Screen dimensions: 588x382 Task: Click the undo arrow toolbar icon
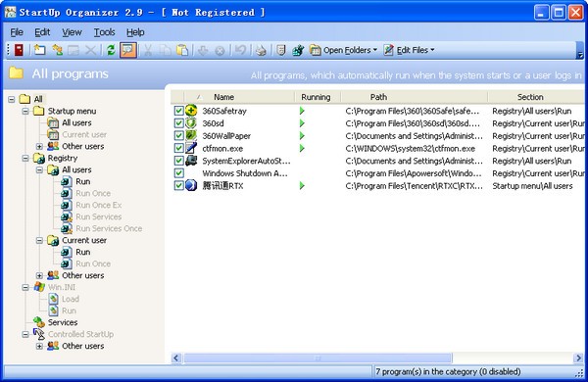pos(240,50)
